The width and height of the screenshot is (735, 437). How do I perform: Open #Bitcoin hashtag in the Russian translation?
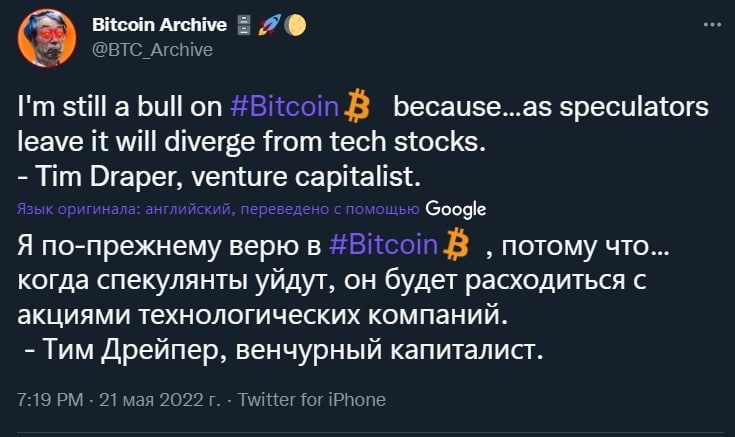point(382,246)
